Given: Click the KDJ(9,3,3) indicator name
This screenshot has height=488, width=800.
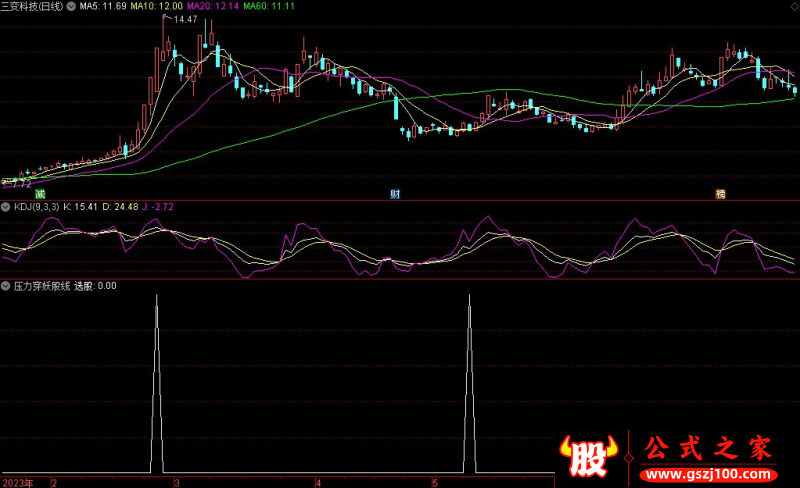Looking at the screenshot, I should point(36,207).
